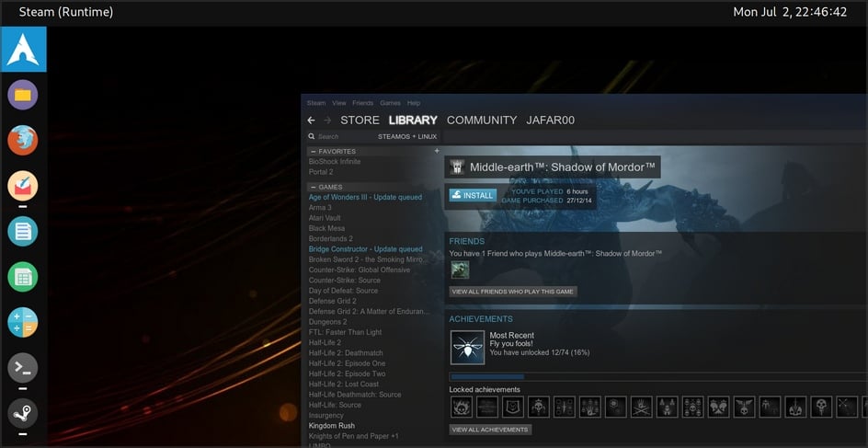Select Knights of Pen and Paper +1
868x448 pixels.
tap(353, 436)
